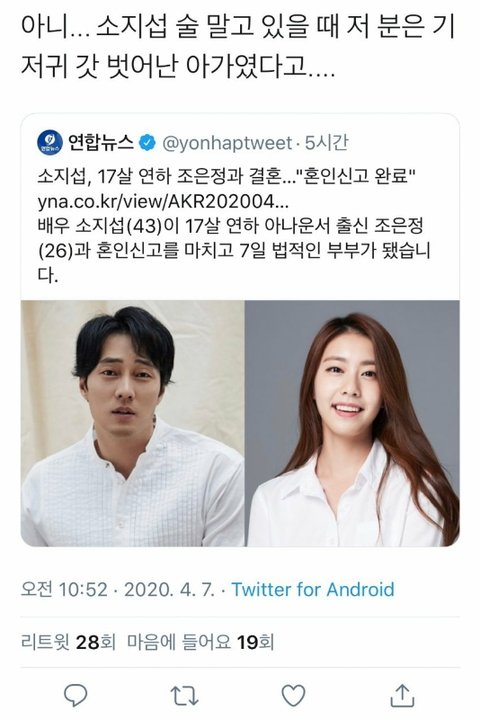The image size is (480, 719).
Task: Open the yna.co.kr article link
Action: (163, 201)
